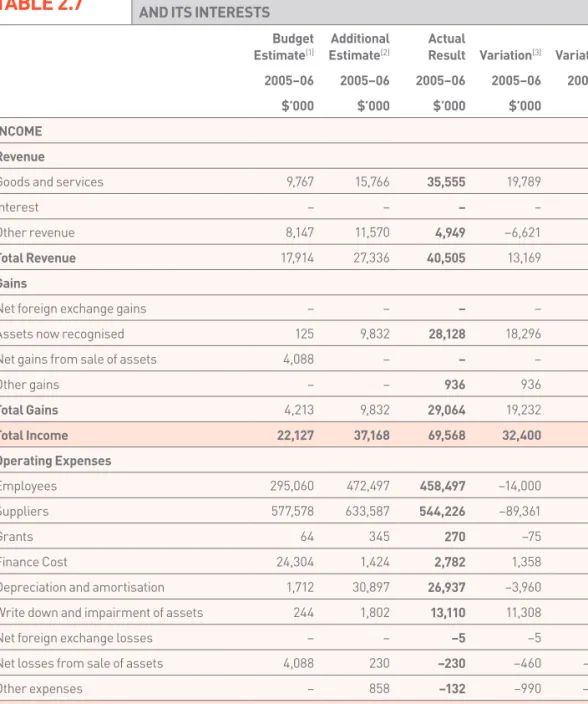Select the Finance Cost row label

(x=34, y=562)
